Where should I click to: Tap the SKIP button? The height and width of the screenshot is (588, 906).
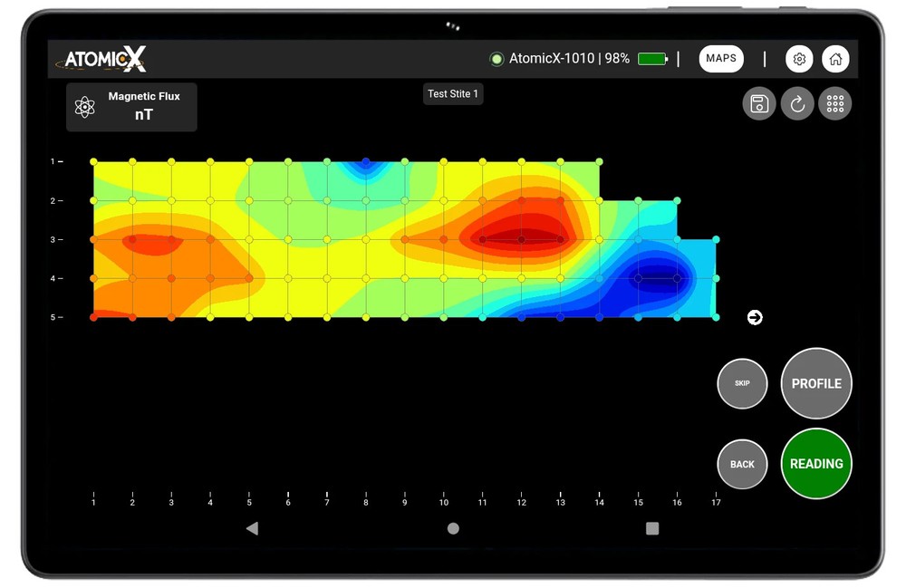pos(742,383)
